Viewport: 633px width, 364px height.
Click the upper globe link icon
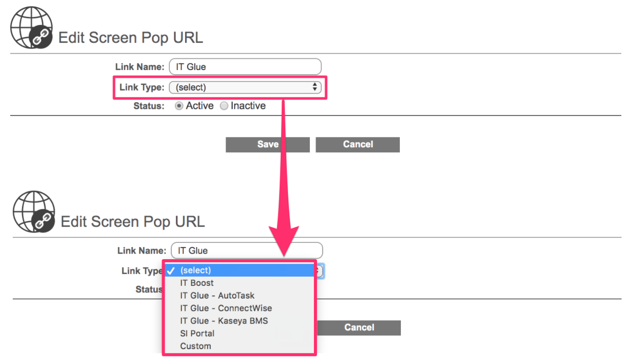32,28
